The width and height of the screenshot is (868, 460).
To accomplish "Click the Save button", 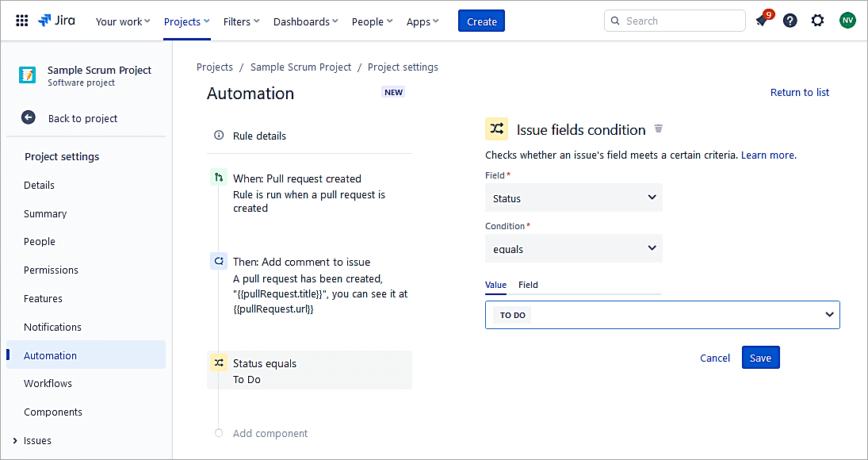I will 760,358.
